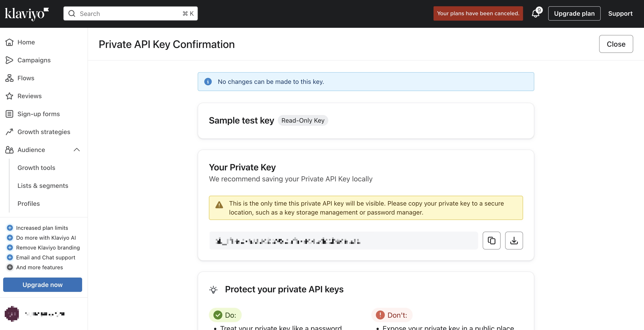The width and height of the screenshot is (644, 330).
Task: Focus the Search input field
Action: [131, 13]
